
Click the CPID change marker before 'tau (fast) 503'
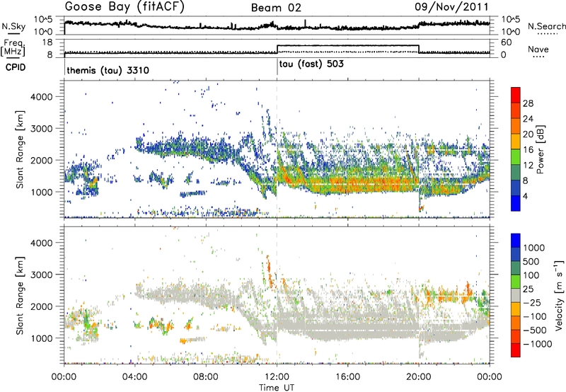(x=277, y=67)
